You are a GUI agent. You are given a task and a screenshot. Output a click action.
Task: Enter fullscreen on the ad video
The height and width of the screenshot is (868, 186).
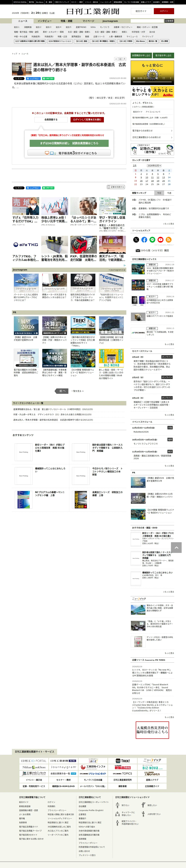pos(164,78)
